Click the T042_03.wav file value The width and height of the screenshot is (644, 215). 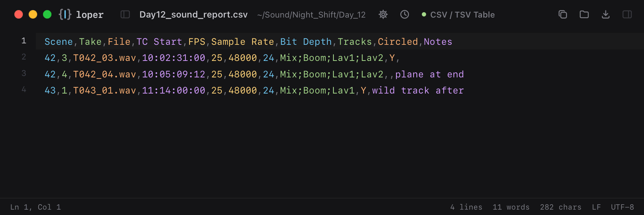(x=105, y=58)
